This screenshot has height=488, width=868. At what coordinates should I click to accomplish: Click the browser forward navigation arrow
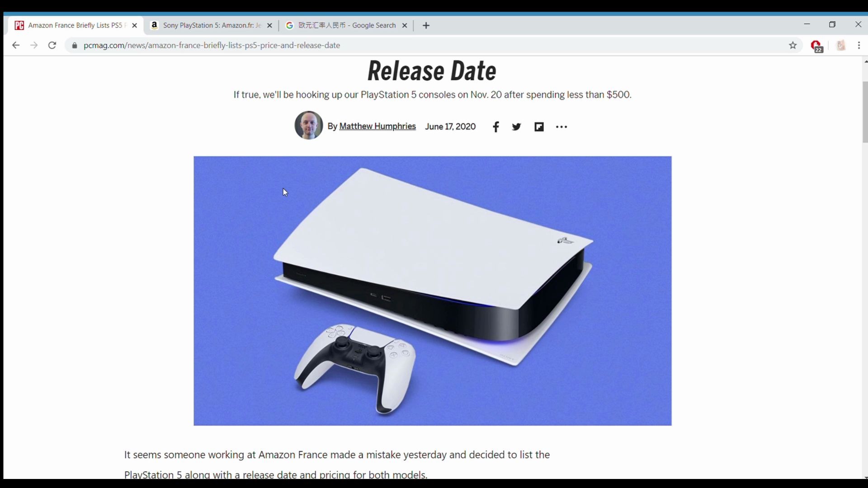click(33, 45)
